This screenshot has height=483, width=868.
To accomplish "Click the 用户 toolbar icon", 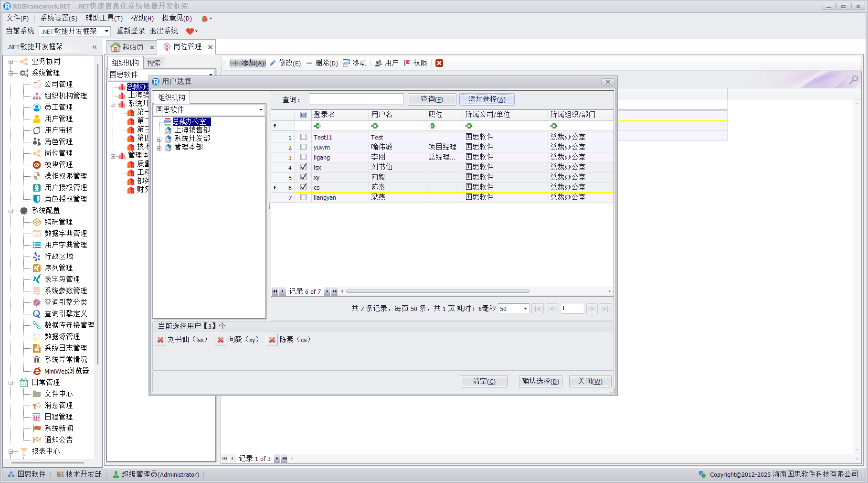I will [x=379, y=63].
